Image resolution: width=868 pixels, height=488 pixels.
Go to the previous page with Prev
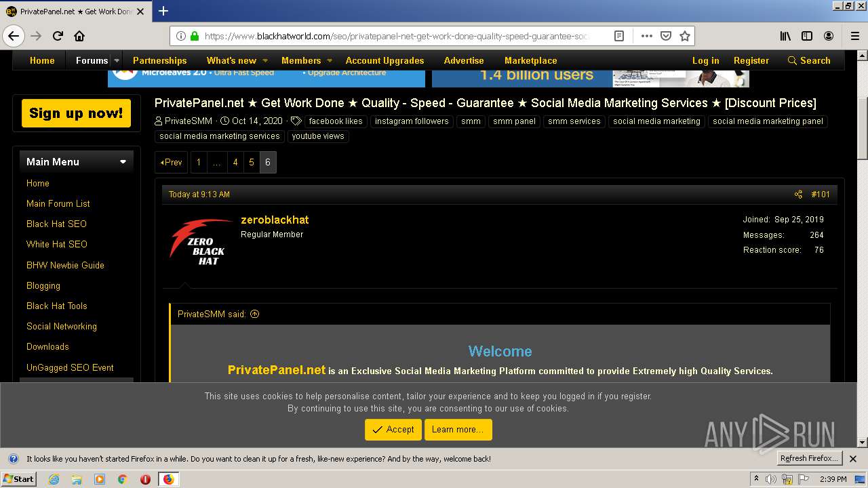point(172,162)
